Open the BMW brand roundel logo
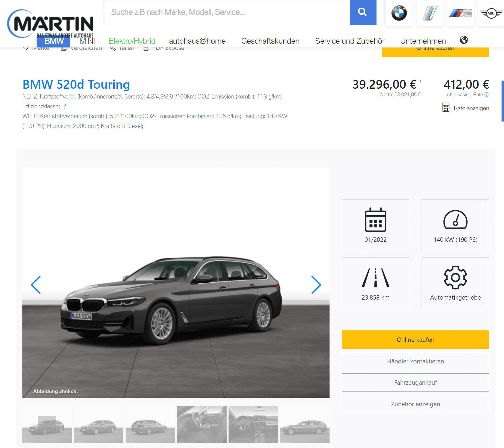 [399, 13]
